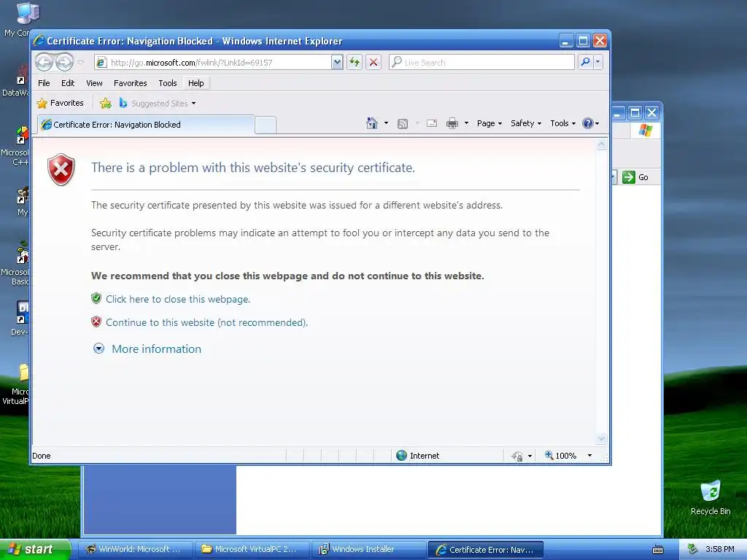This screenshot has width=747, height=560.
Task: Click the taskbar language bar keyboard icon
Action: (658, 550)
